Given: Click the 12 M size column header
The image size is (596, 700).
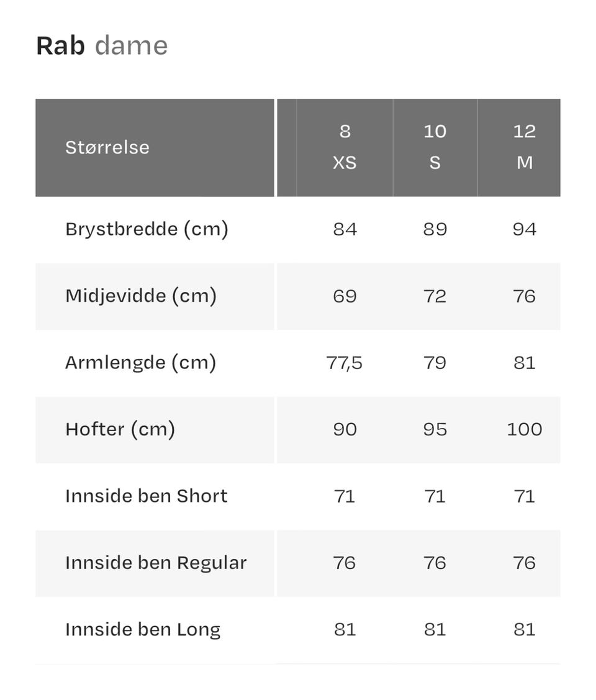Looking at the screenshot, I should coord(524,147).
